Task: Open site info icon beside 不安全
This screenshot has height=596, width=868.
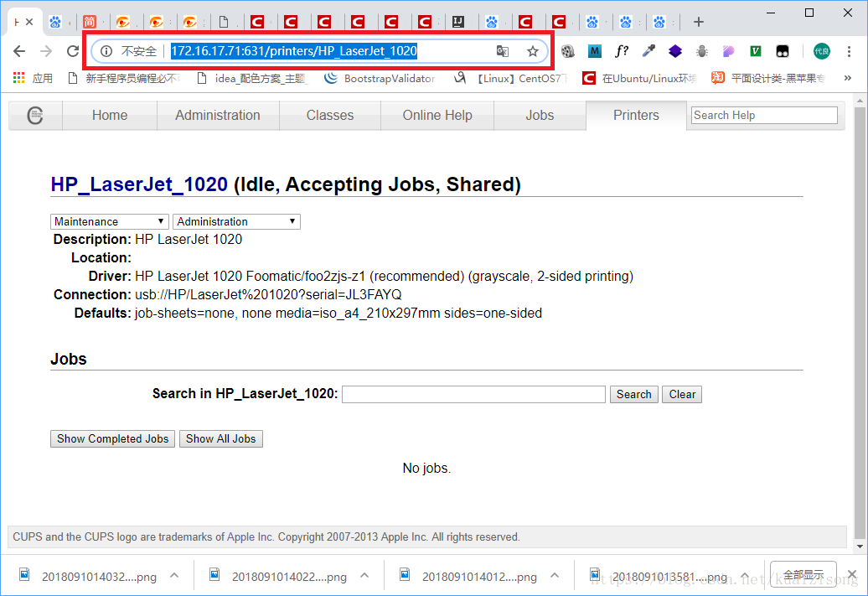Action: tap(106, 51)
